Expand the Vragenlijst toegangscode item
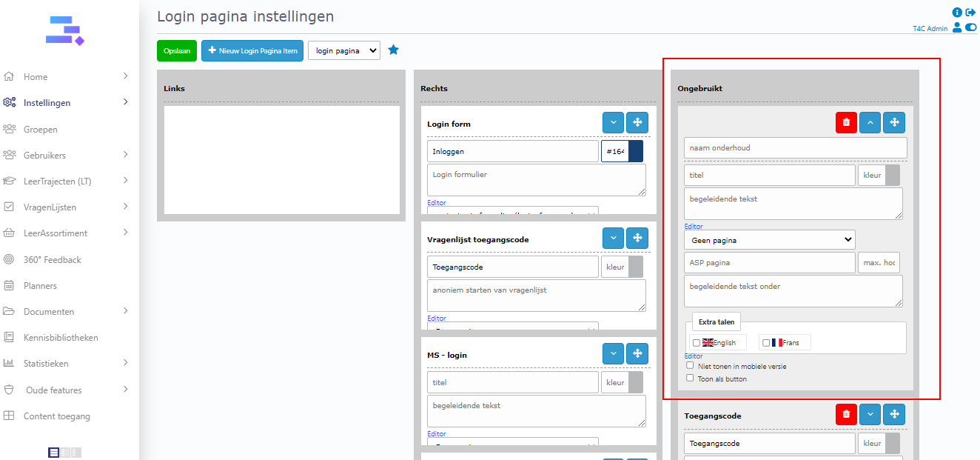 (613, 239)
